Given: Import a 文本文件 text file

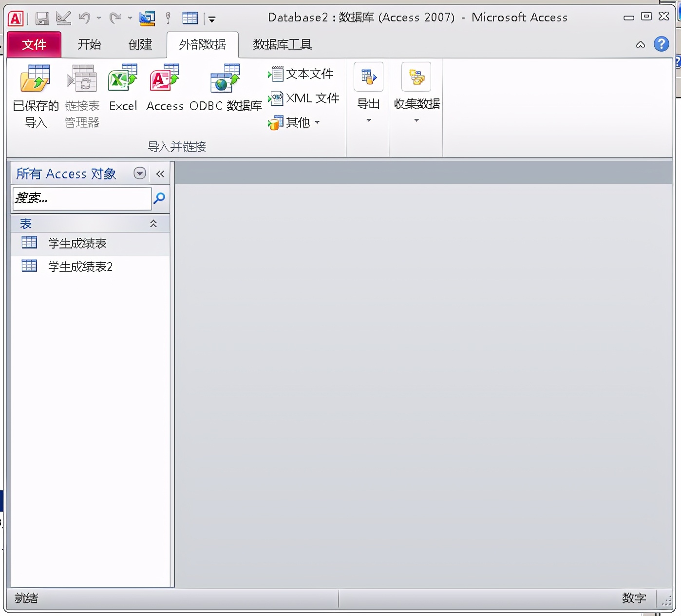Looking at the screenshot, I should 302,74.
